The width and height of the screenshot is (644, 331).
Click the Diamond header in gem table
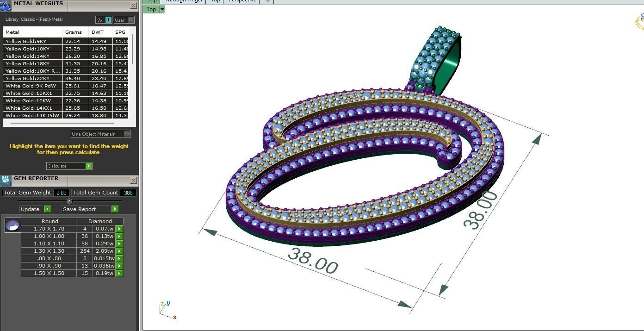100,221
